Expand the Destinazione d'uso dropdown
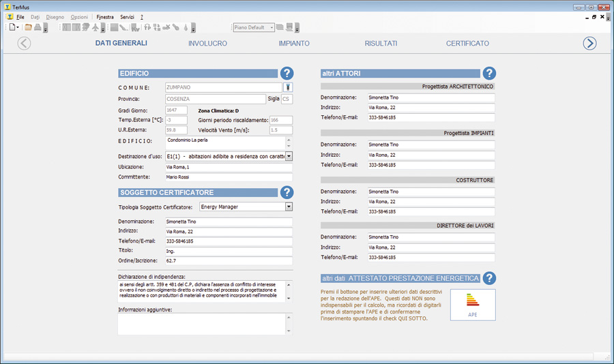 click(x=289, y=156)
